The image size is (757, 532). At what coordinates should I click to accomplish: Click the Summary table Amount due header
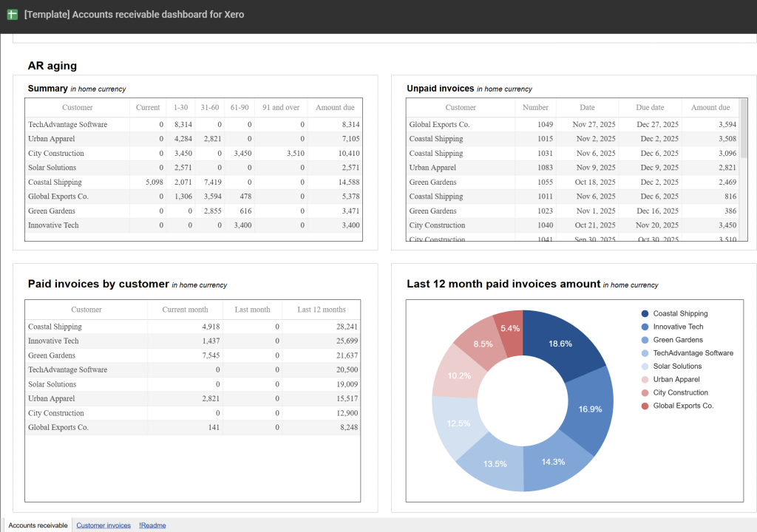(x=335, y=108)
